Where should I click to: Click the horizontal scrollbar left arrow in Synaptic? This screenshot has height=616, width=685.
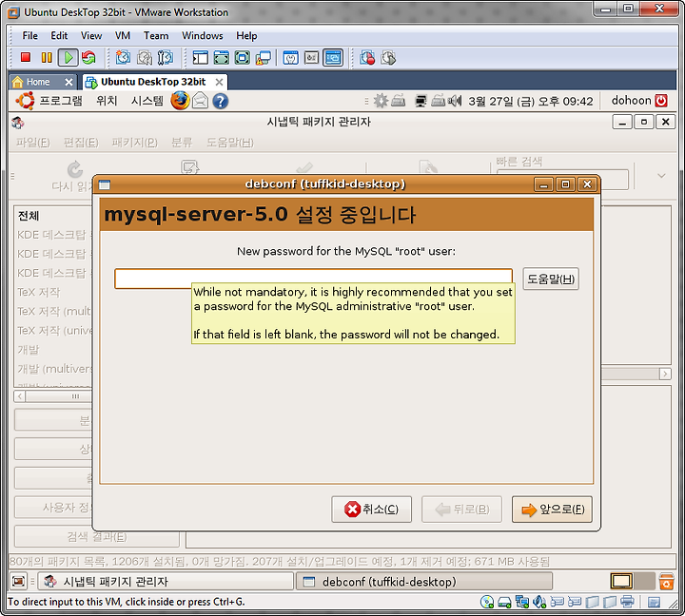coord(20,396)
